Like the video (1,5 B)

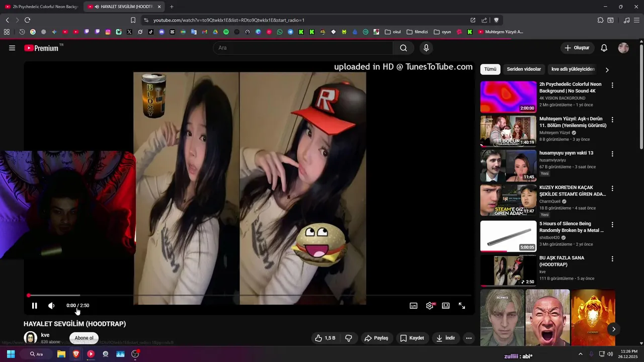pyautogui.click(x=325, y=338)
